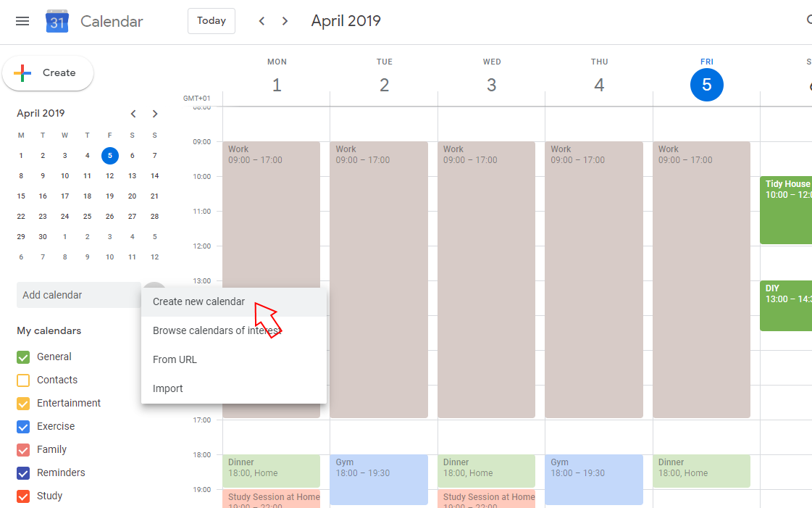Select Monday 1 column header

pyautogui.click(x=277, y=77)
